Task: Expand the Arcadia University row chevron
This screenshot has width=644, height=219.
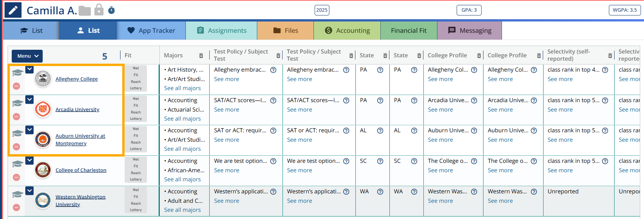Action: click(x=29, y=100)
